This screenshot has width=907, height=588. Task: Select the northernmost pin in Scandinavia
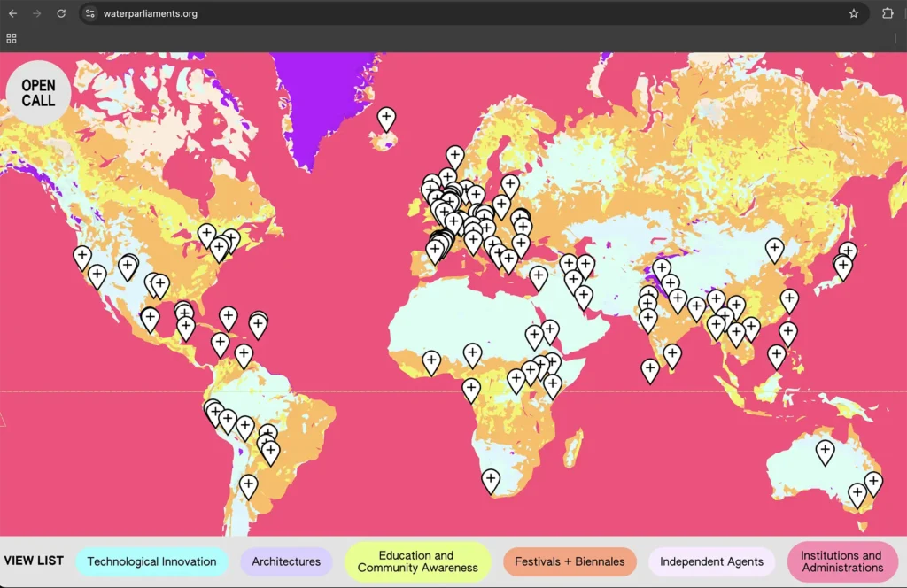[454, 157]
